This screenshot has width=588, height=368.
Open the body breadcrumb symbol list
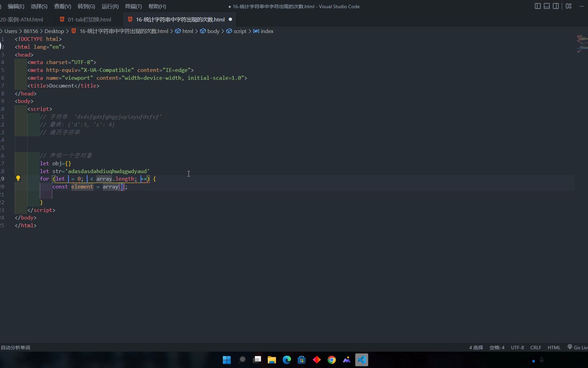[x=213, y=31]
